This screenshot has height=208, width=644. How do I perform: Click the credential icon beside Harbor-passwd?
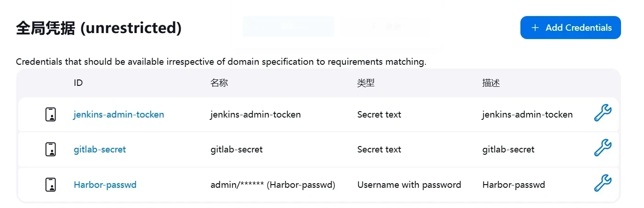tap(51, 185)
